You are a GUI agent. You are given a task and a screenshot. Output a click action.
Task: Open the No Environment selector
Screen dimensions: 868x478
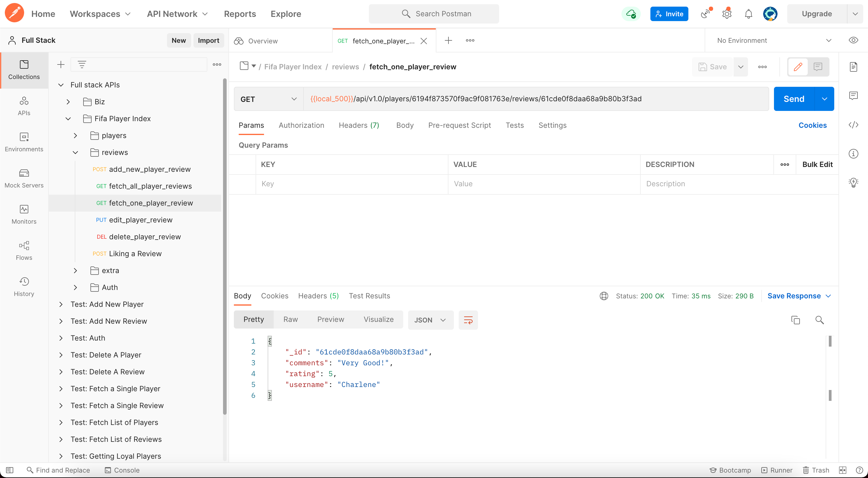tap(774, 40)
